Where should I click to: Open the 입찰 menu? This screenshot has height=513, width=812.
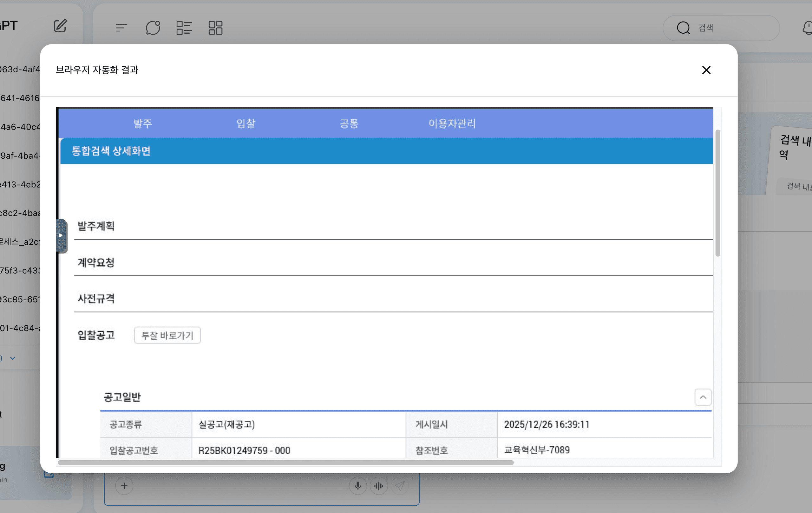tap(246, 123)
